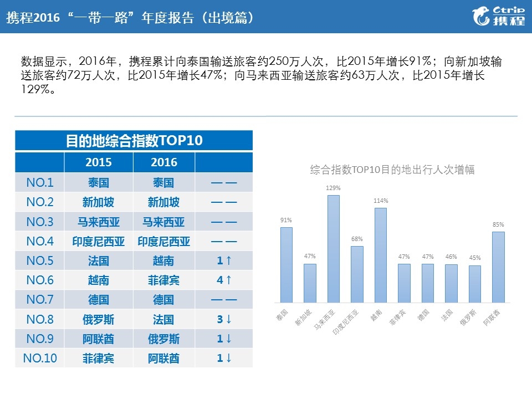Click the NO.6 rank label
532x399 pixels.
40,280
